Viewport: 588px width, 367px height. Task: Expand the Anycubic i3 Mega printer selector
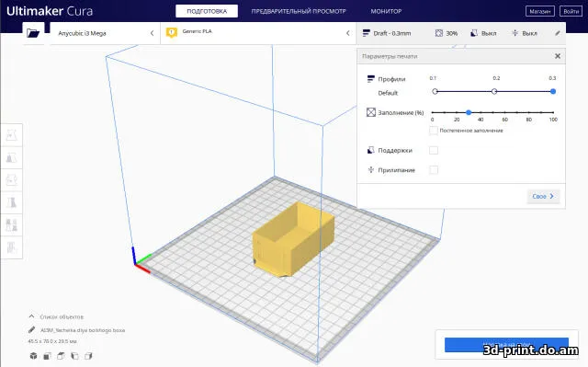pyautogui.click(x=105, y=33)
